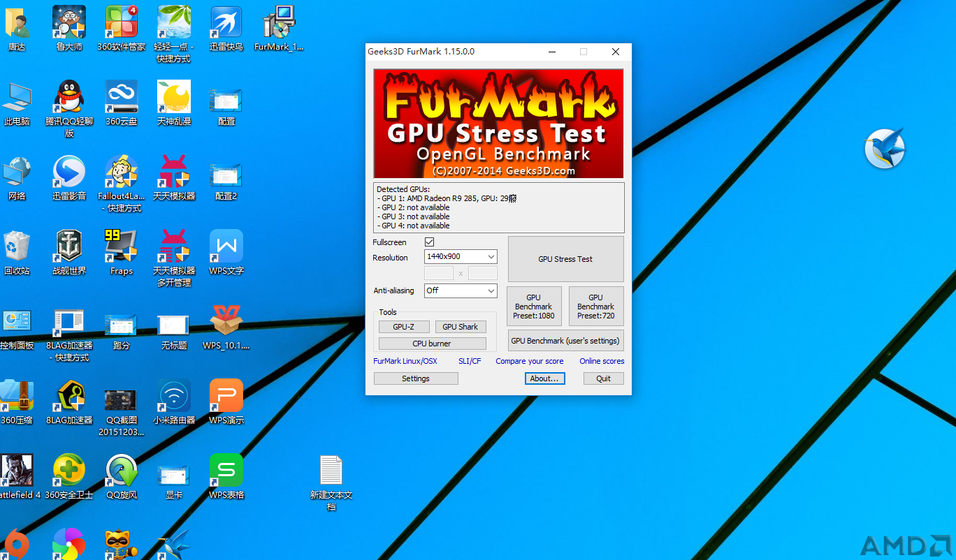The width and height of the screenshot is (956, 560).
Task: Open FurMark Settings
Action: pos(416,378)
